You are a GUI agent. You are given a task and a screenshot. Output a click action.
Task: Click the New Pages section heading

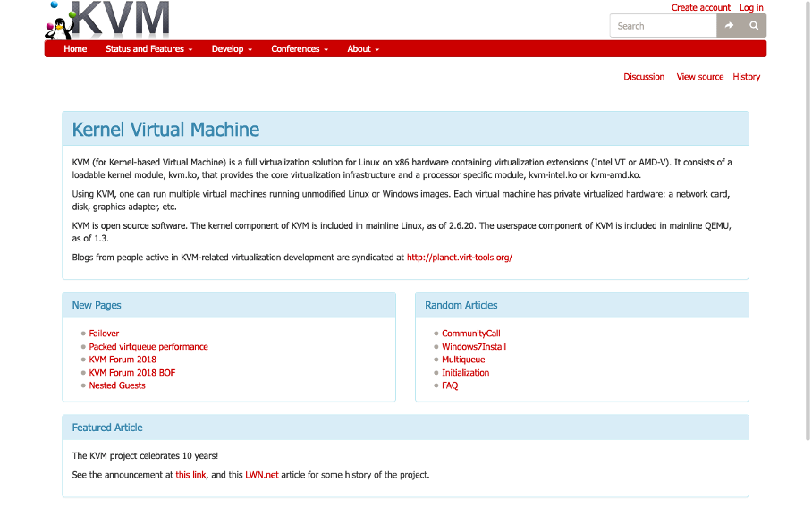pyautogui.click(x=97, y=305)
